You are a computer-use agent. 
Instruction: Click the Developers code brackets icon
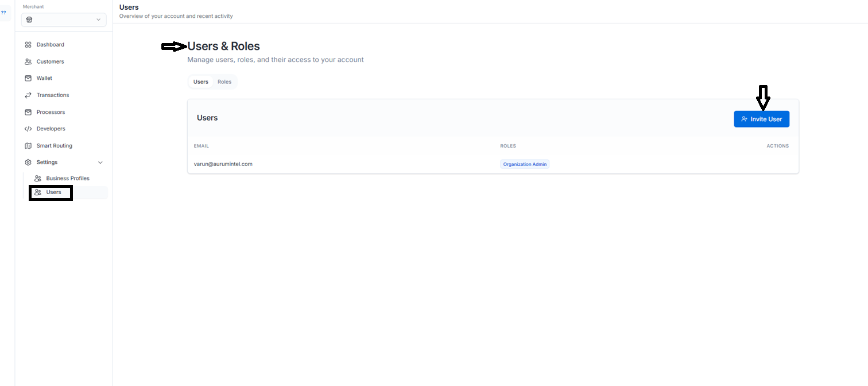28,129
